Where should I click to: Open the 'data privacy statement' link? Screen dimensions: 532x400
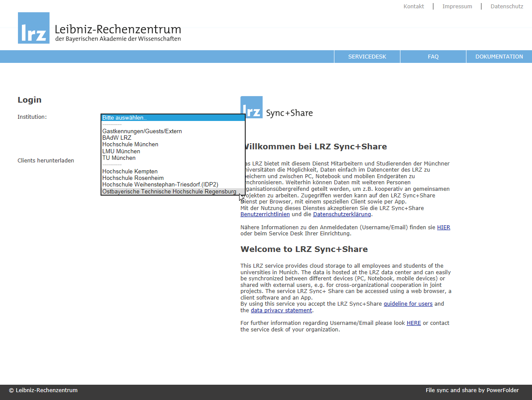click(x=282, y=310)
